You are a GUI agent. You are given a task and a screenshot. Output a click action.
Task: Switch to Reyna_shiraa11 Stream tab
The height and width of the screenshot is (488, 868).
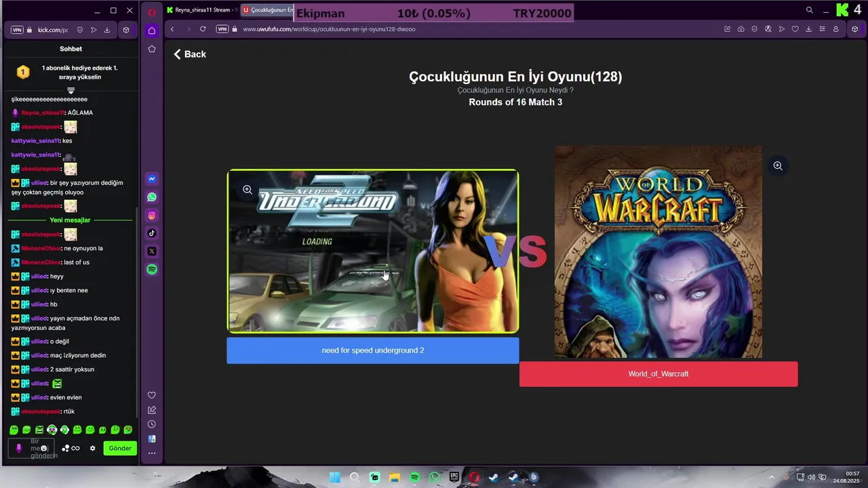[201, 10]
